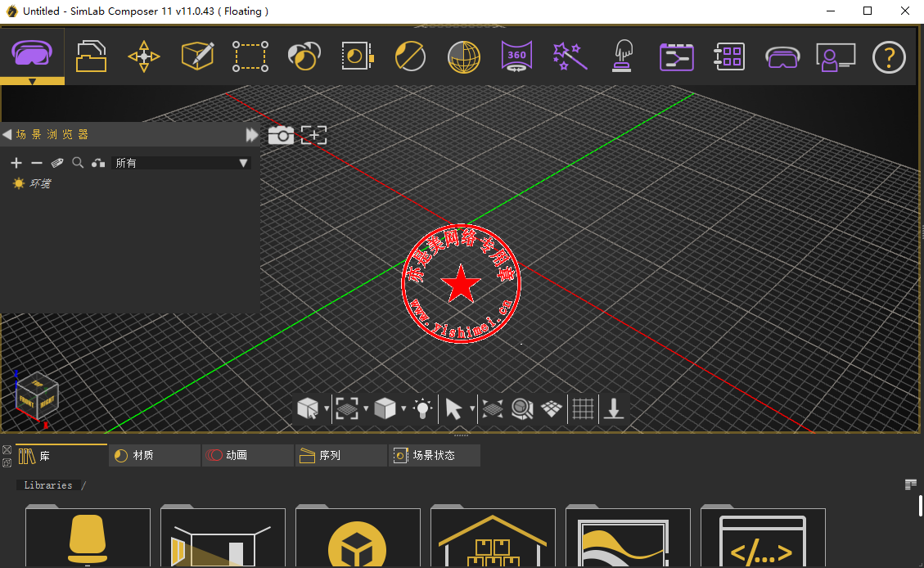The height and width of the screenshot is (568, 924).
Task: Open the purple flow diagram builder icon
Action: tap(677, 56)
